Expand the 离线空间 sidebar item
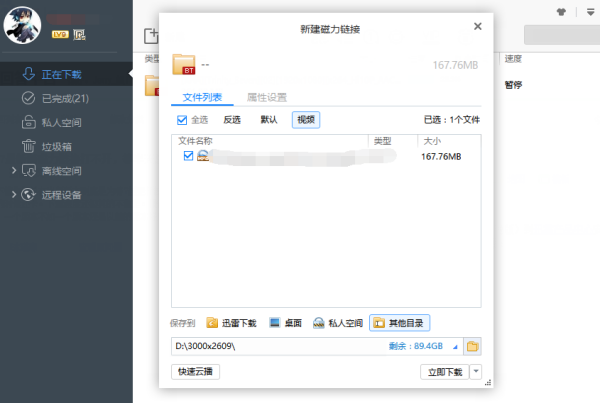This screenshot has width=600, height=403. 14,170
